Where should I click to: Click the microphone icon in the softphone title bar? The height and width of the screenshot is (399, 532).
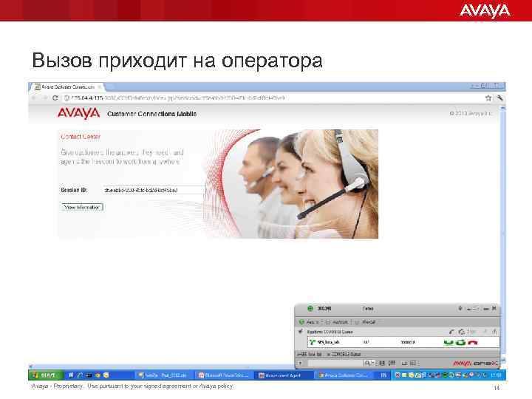coord(460,308)
